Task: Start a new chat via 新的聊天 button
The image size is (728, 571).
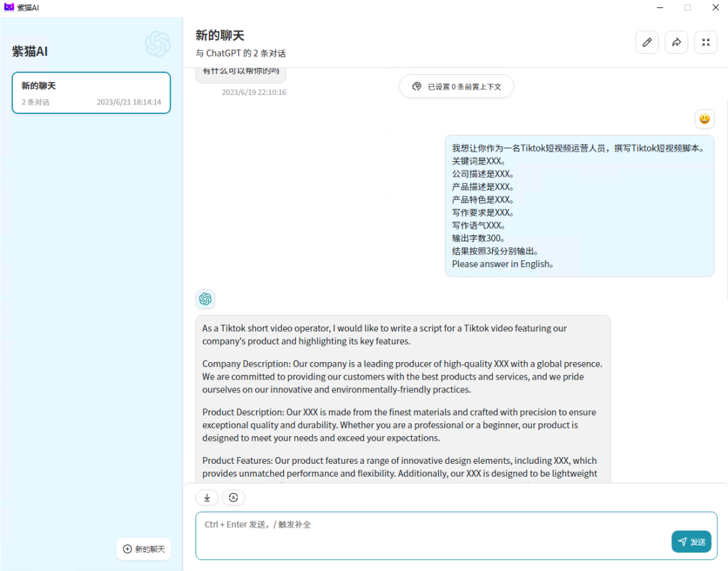Action: click(144, 549)
